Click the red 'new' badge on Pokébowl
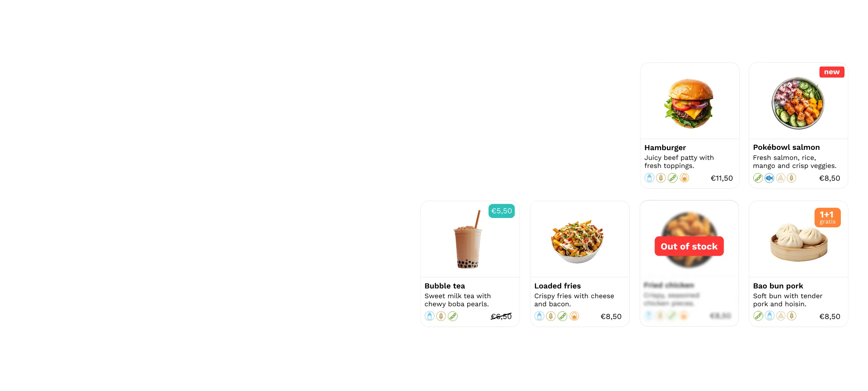Viewport: 868px width, 391px height. 832,72
